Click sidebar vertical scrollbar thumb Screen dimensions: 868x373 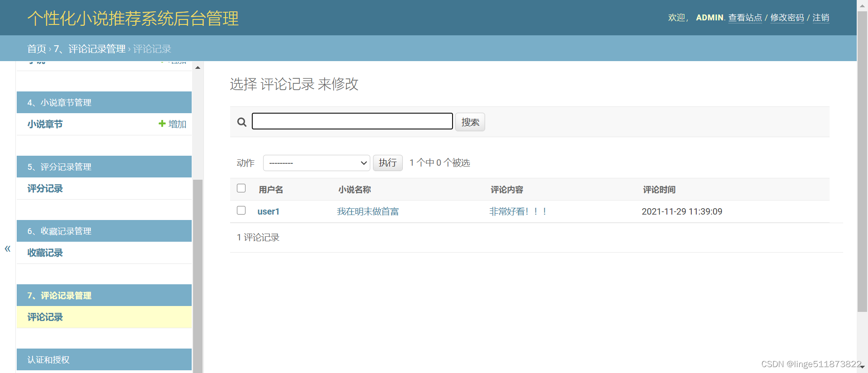point(198,276)
